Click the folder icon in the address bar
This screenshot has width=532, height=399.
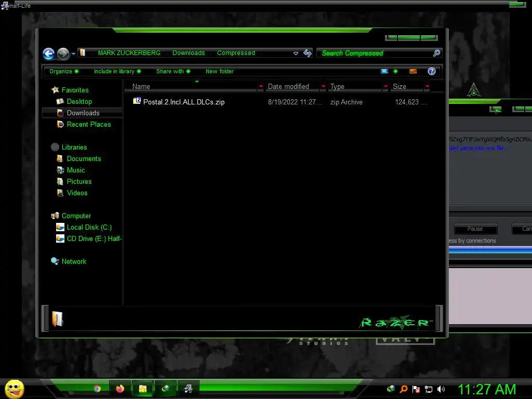point(83,52)
